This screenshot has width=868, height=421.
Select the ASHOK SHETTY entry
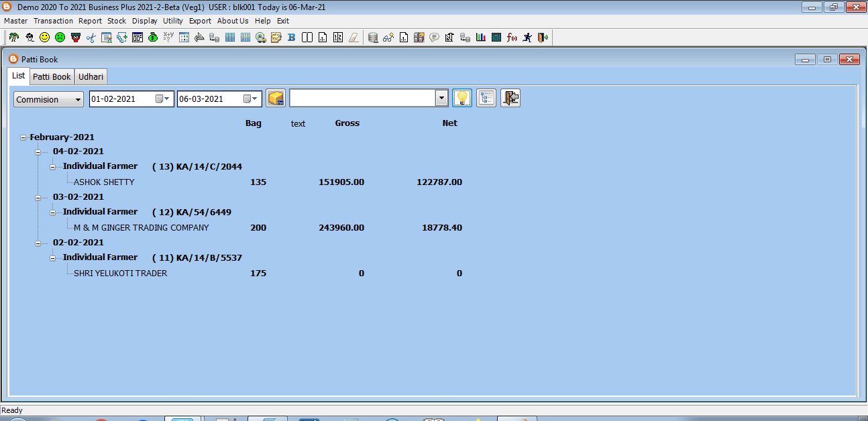(x=104, y=182)
